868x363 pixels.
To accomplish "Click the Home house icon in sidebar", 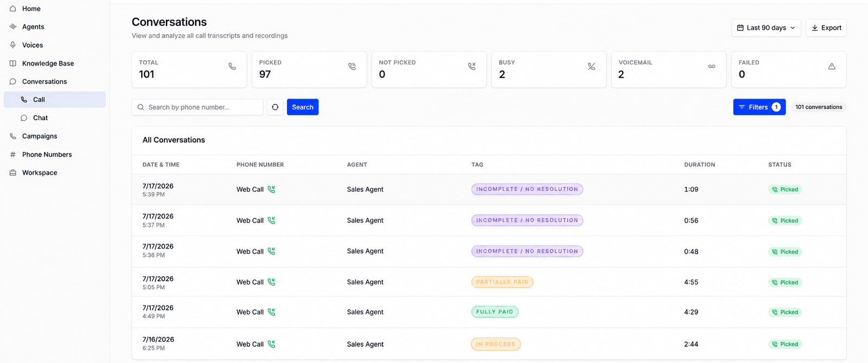I will tap(13, 9).
